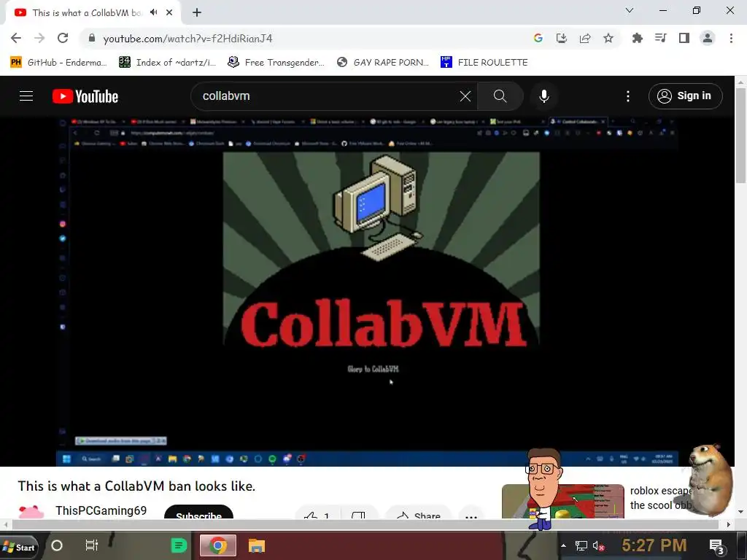Show hidden system tray icons

[564, 545]
